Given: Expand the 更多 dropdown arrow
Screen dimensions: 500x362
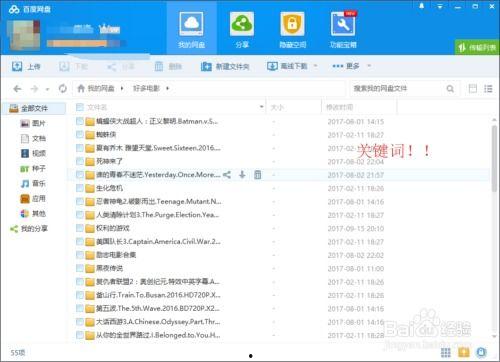Looking at the screenshot, I should [369, 66].
